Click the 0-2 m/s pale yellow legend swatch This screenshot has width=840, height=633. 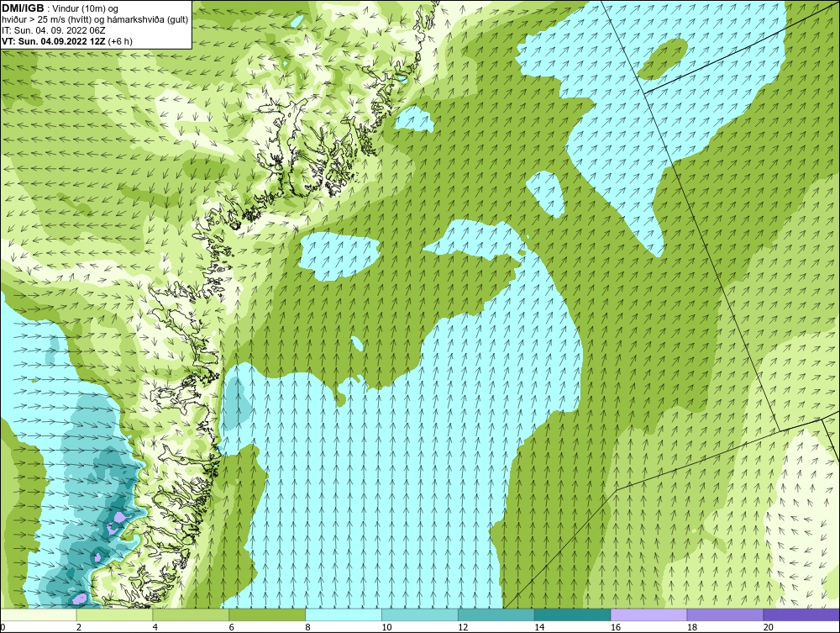click(x=39, y=615)
